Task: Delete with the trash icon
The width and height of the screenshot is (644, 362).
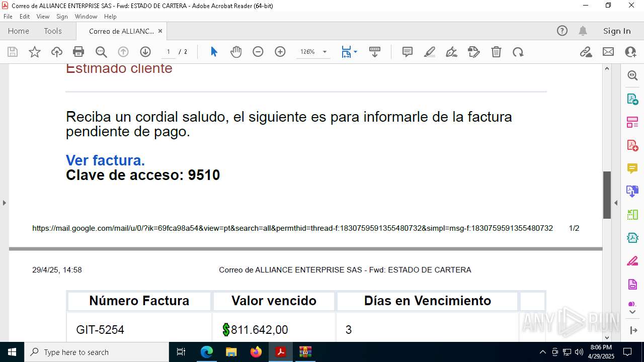Action: coord(496,52)
